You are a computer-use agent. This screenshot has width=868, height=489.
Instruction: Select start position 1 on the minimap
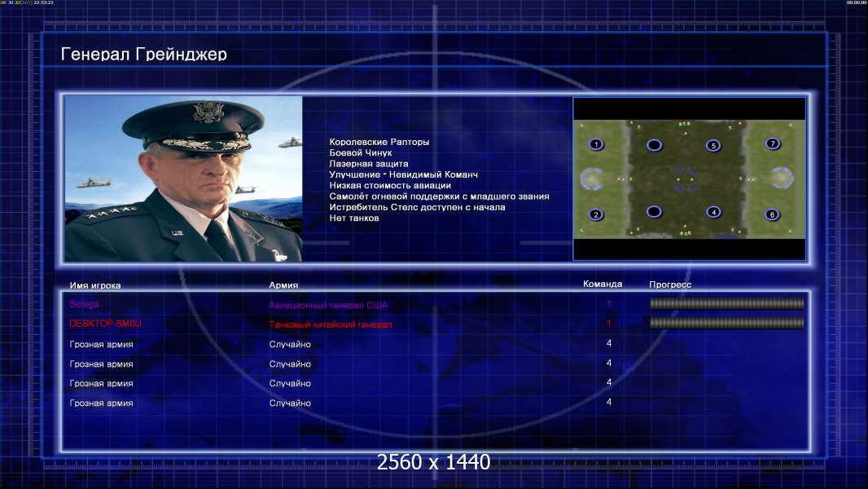pos(596,144)
